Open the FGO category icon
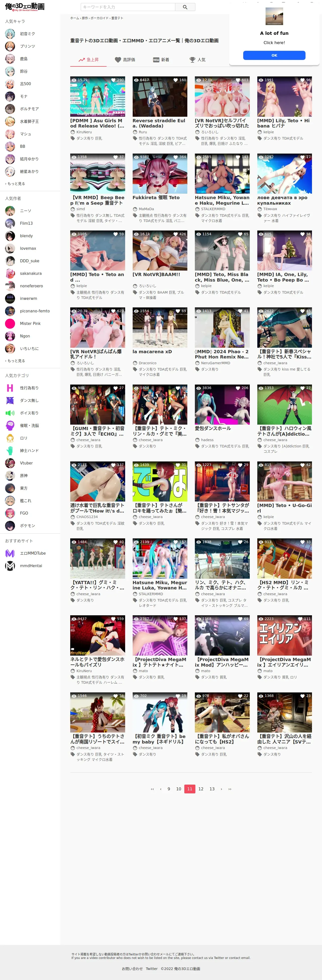The width and height of the screenshot is (322, 980). point(10,513)
